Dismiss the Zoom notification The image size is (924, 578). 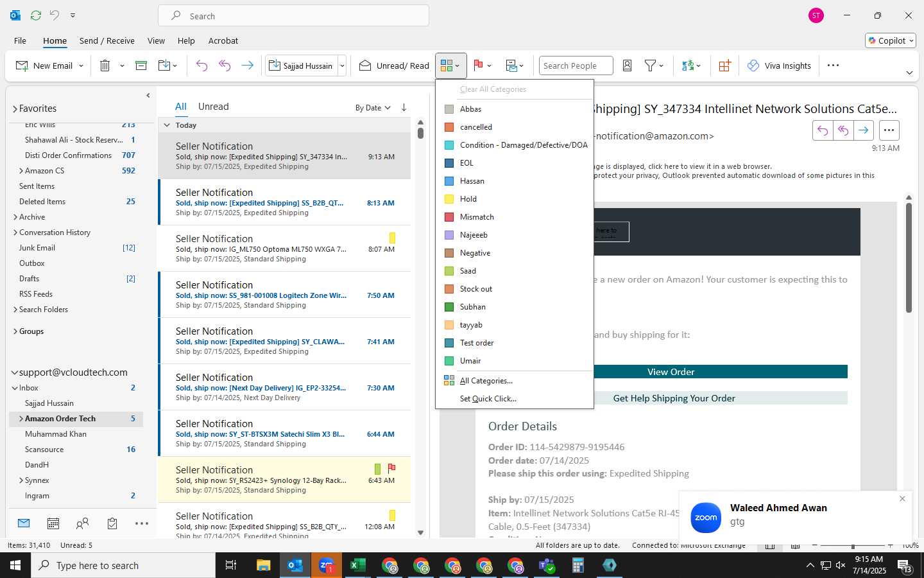pos(902,499)
